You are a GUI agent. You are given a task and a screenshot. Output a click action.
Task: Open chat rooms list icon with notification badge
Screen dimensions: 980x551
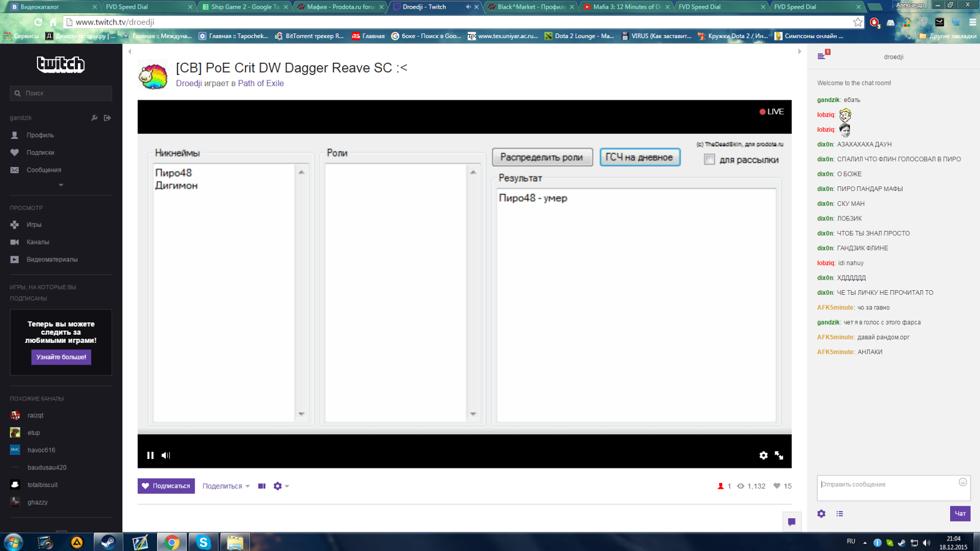click(x=822, y=55)
